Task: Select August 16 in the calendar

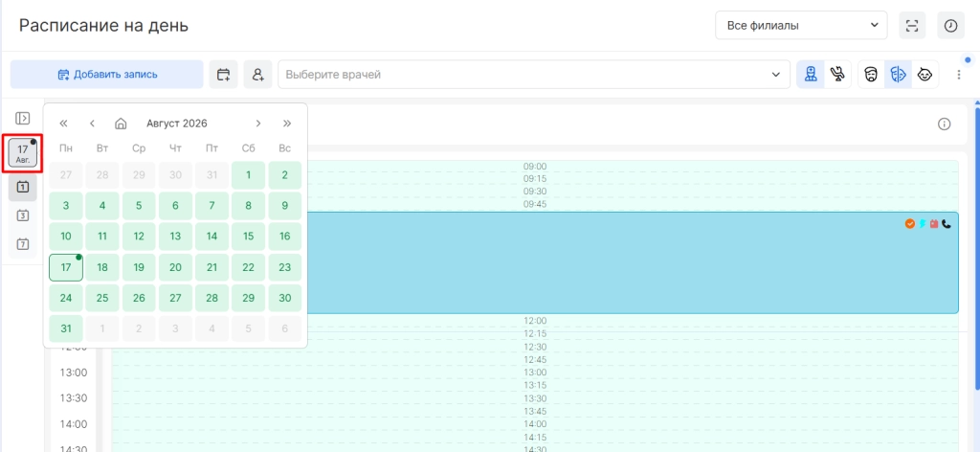Action: pos(285,237)
